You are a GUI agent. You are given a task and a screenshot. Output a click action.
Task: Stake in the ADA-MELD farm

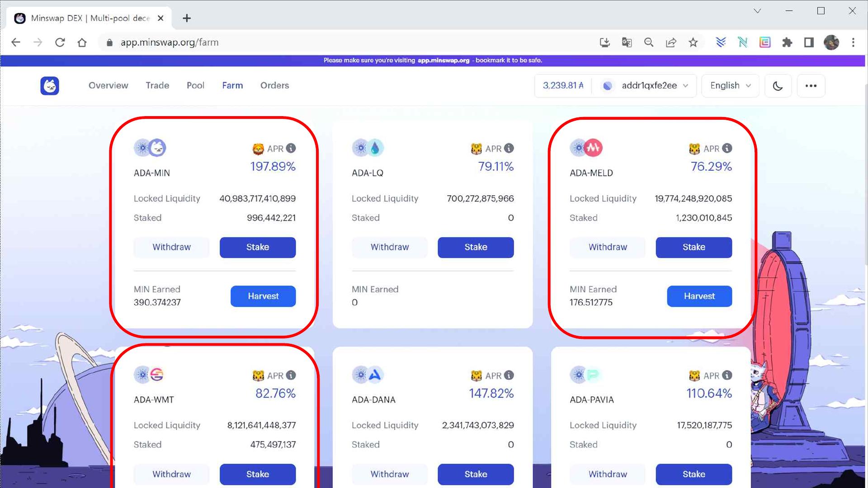coord(693,247)
